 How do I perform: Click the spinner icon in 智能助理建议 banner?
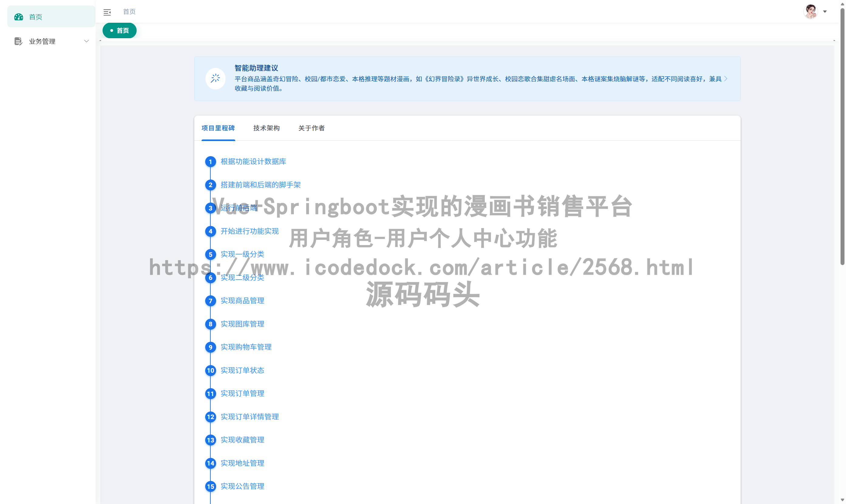tap(216, 79)
